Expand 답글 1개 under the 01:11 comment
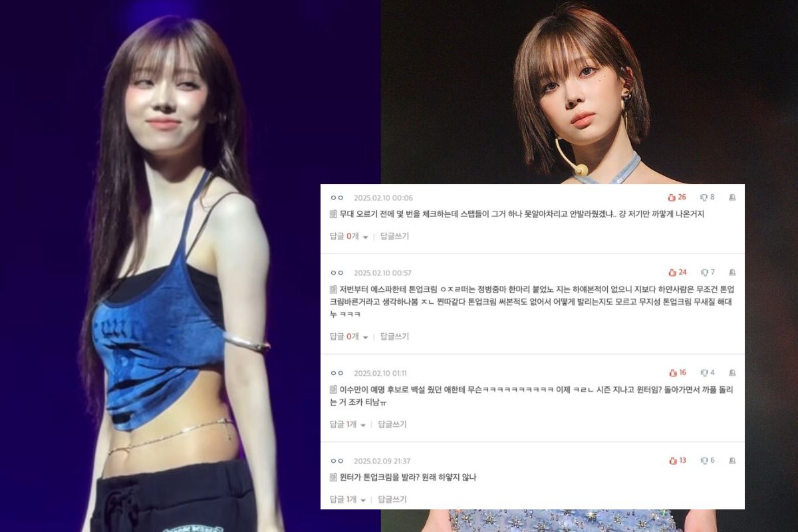This screenshot has height=532, width=798. point(348,424)
